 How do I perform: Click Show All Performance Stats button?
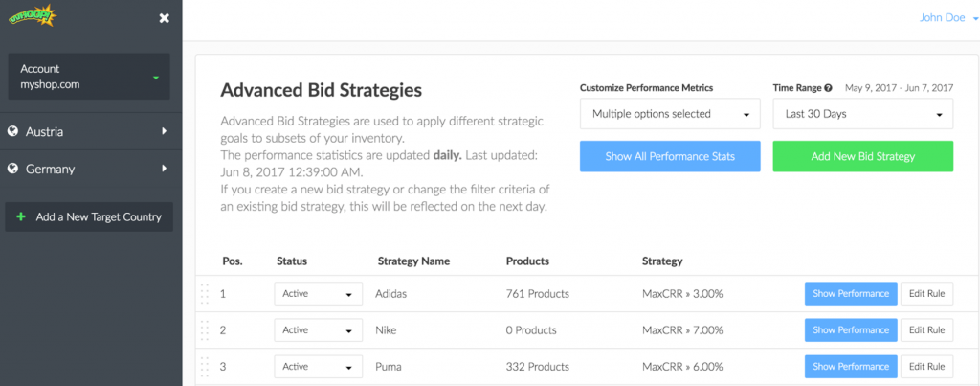coord(670,156)
